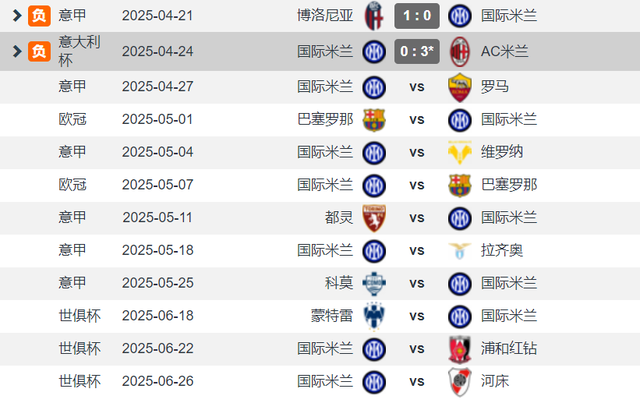
Task: Click the Como club crest icon
Action: (374, 283)
